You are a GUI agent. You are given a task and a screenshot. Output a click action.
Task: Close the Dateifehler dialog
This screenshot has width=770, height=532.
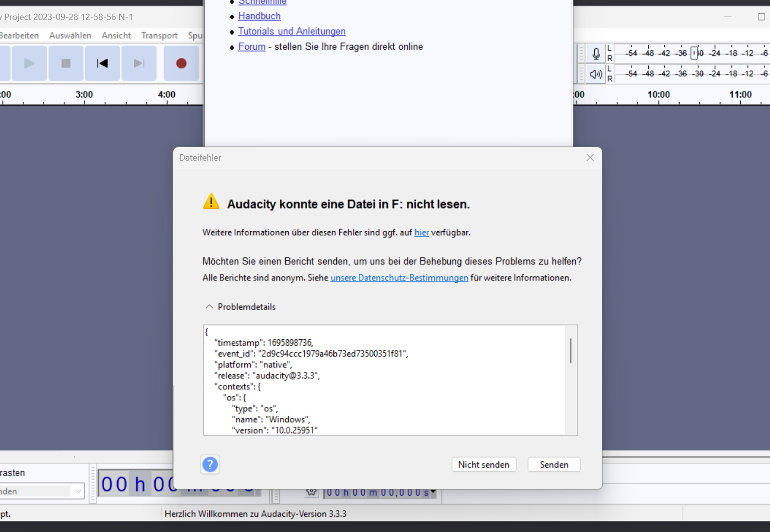coord(590,158)
